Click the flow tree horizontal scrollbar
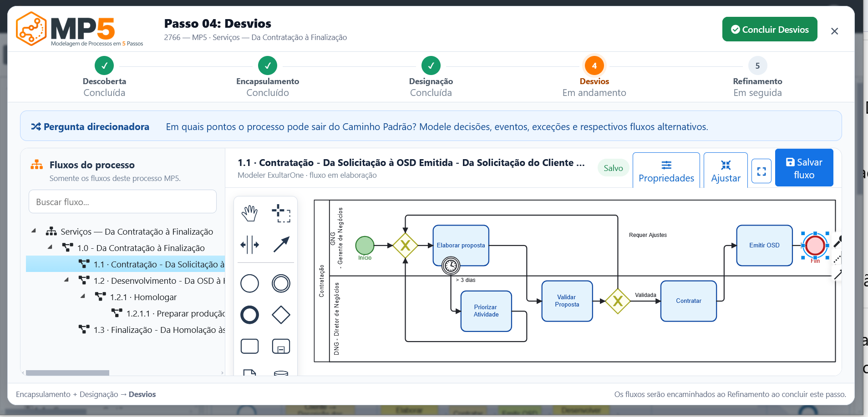Image resolution: width=868 pixels, height=417 pixels. pos(67,373)
